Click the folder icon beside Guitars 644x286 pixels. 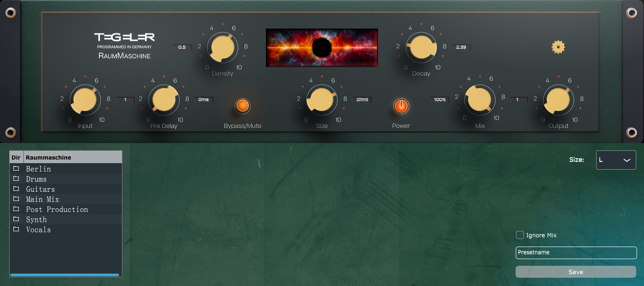click(x=16, y=189)
